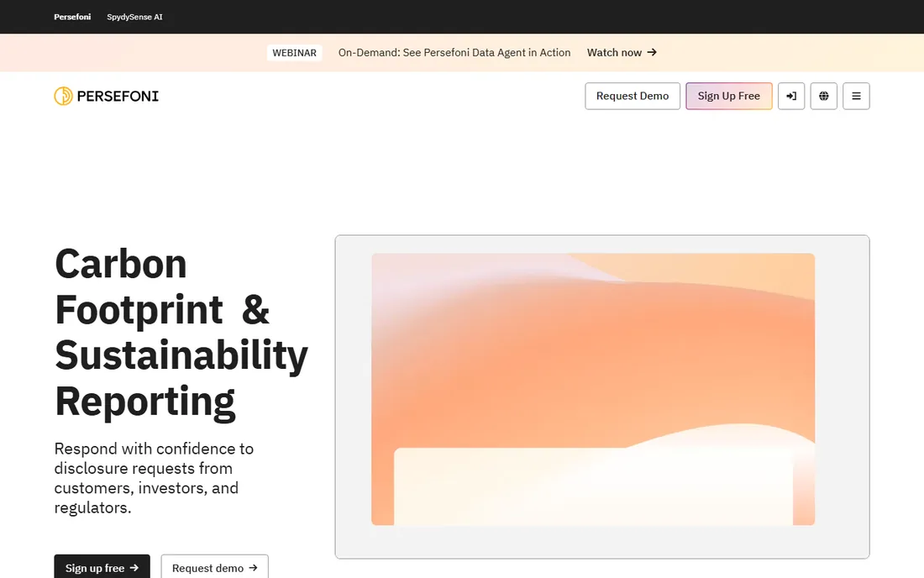Switch to the Persefoni top tab

click(x=72, y=17)
